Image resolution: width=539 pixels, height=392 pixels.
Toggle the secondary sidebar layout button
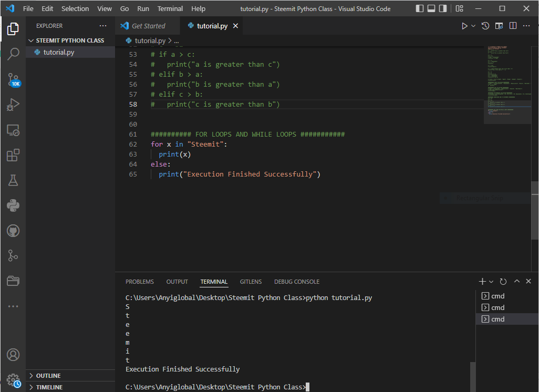443,9
